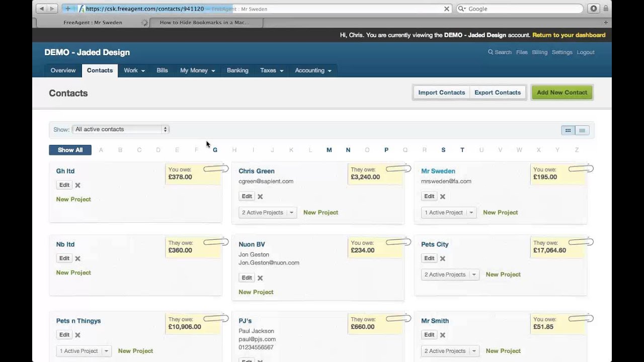Screen dimensions: 644x362
Task: Filter contacts by letter M
Action: [x=329, y=150]
